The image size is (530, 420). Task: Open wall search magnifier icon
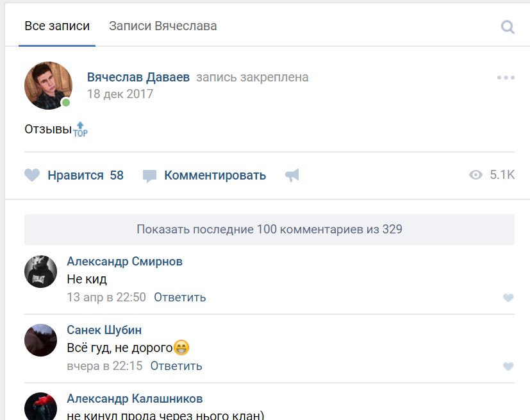click(508, 27)
